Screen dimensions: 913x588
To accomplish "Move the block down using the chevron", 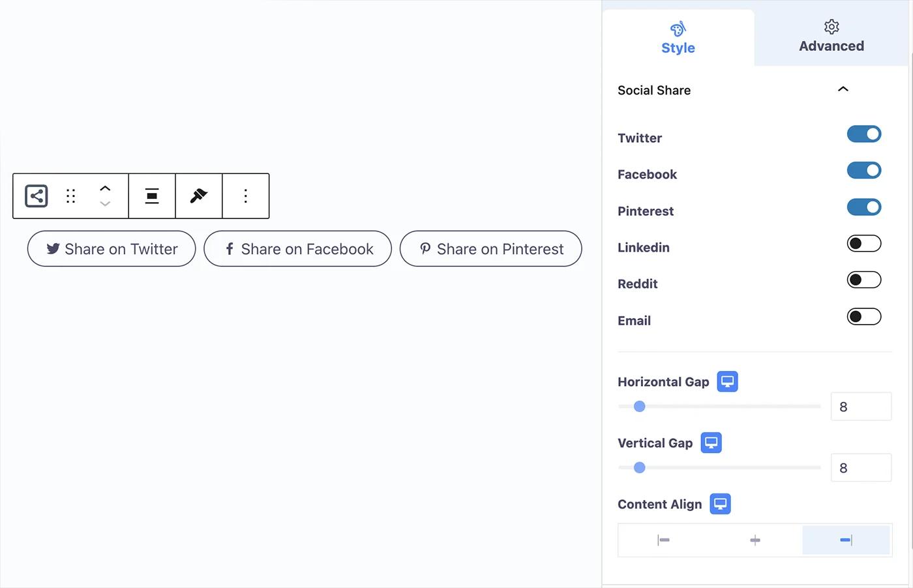I will pyautogui.click(x=105, y=204).
